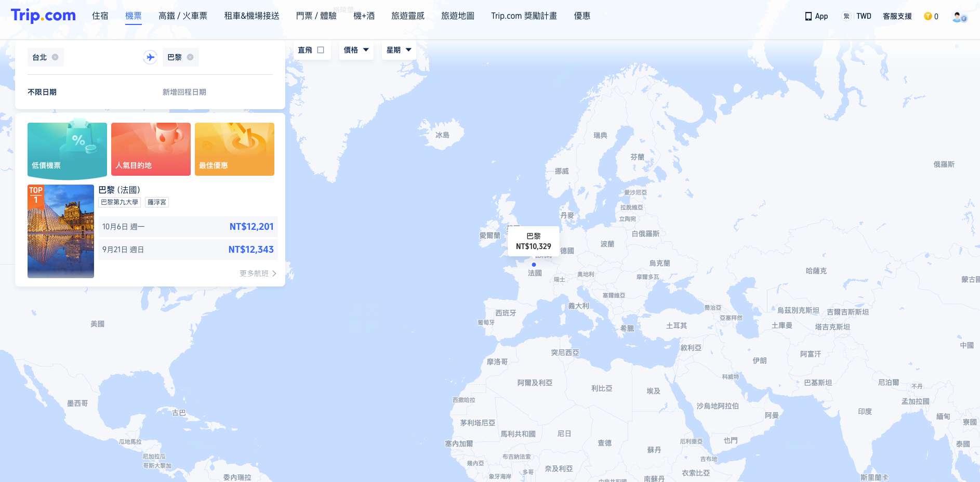
Task: Expand the 星期 weekday dropdown
Action: [x=399, y=50]
